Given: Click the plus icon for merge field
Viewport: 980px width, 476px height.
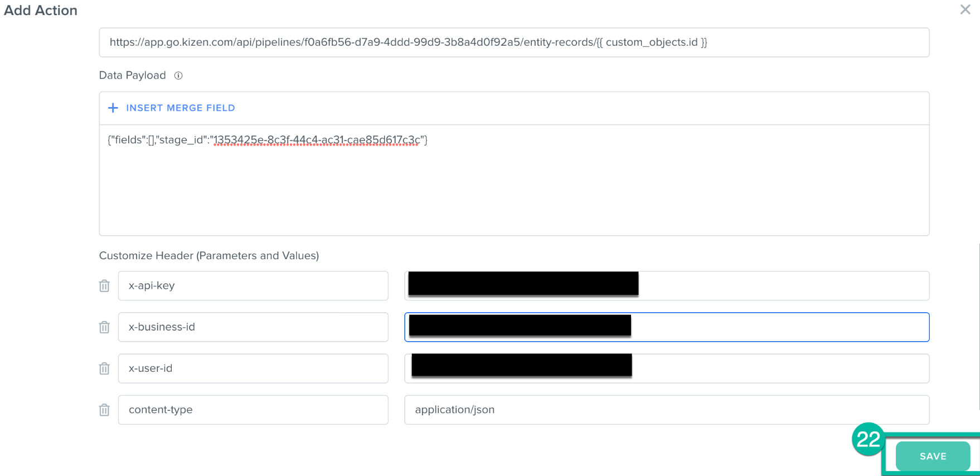Looking at the screenshot, I should [113, 108].
